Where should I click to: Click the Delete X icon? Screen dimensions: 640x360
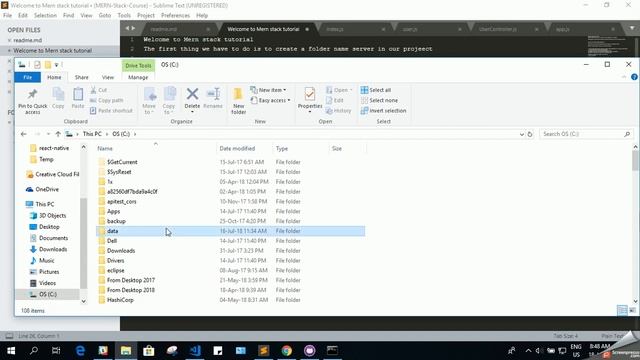(192, 94)
